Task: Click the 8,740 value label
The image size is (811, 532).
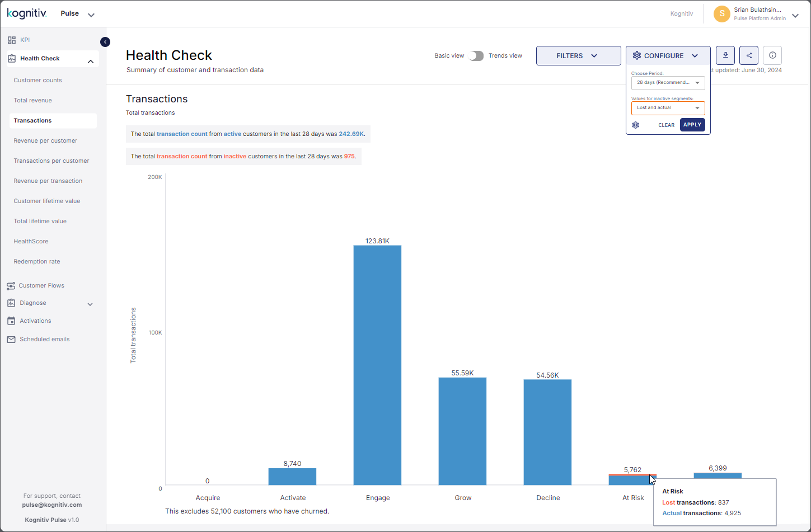Action: pyautogui.click(x=292, y=464)
